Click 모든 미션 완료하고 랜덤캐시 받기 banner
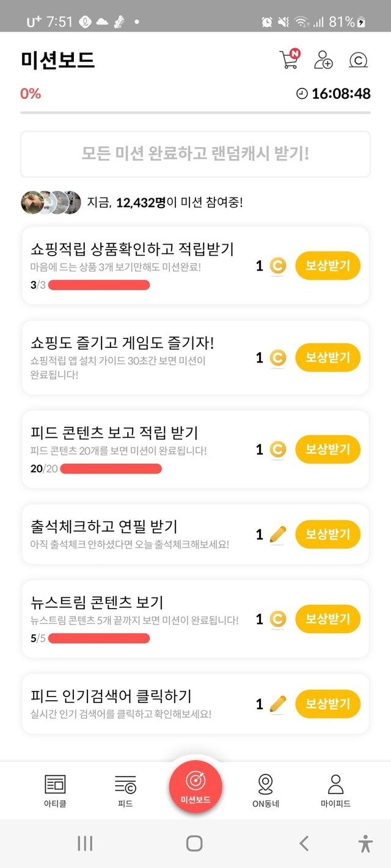This screenshot has height=868, width=391. (x=195, y=154)
